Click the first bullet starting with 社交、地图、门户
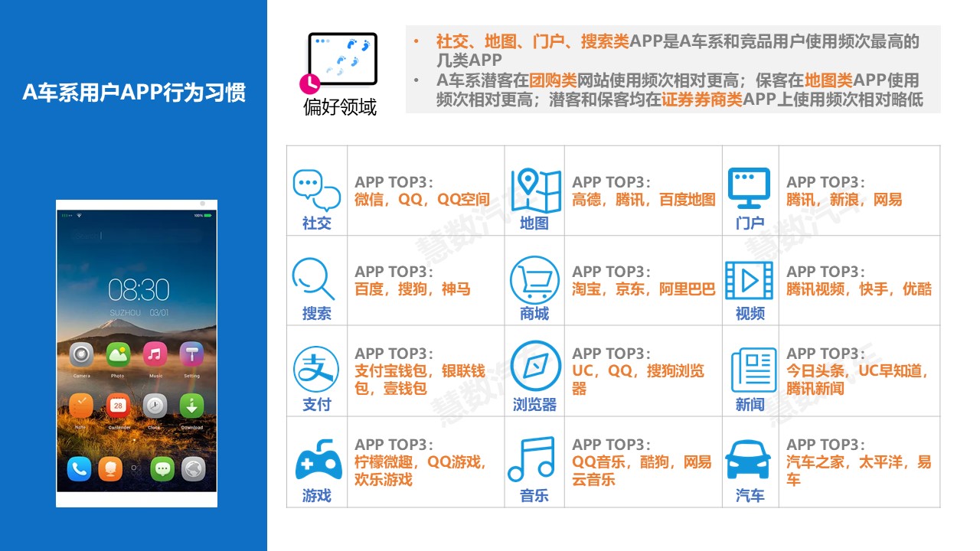The image size is (980, 551). 677,51
